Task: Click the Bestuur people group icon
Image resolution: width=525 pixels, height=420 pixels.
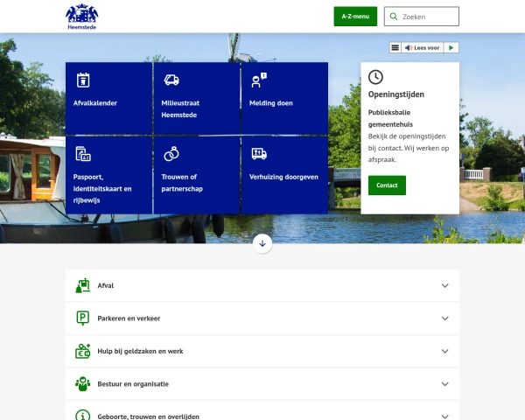Action: 83,384
